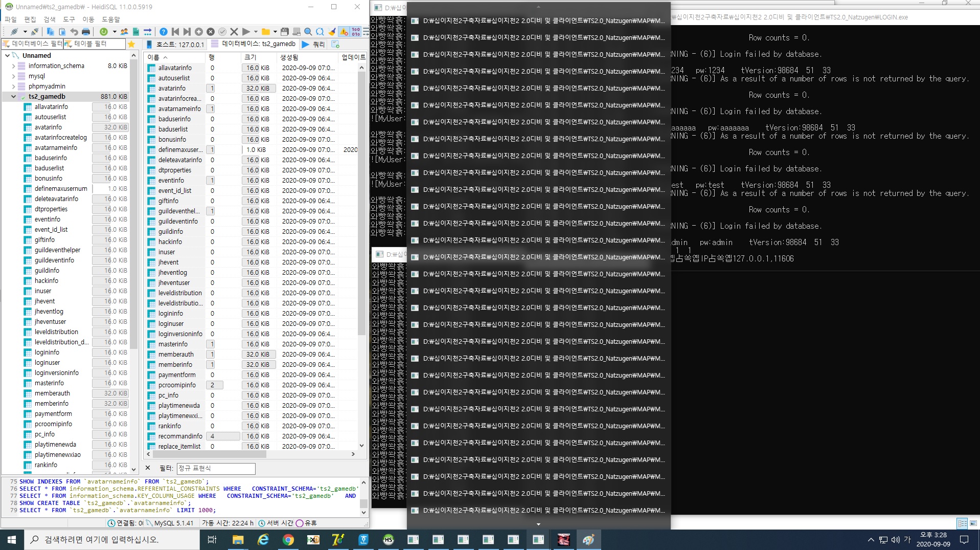Click the paste clipboard icon
Image resolution: width=980 pixels, height=550 pixels.
click(62, 32)
